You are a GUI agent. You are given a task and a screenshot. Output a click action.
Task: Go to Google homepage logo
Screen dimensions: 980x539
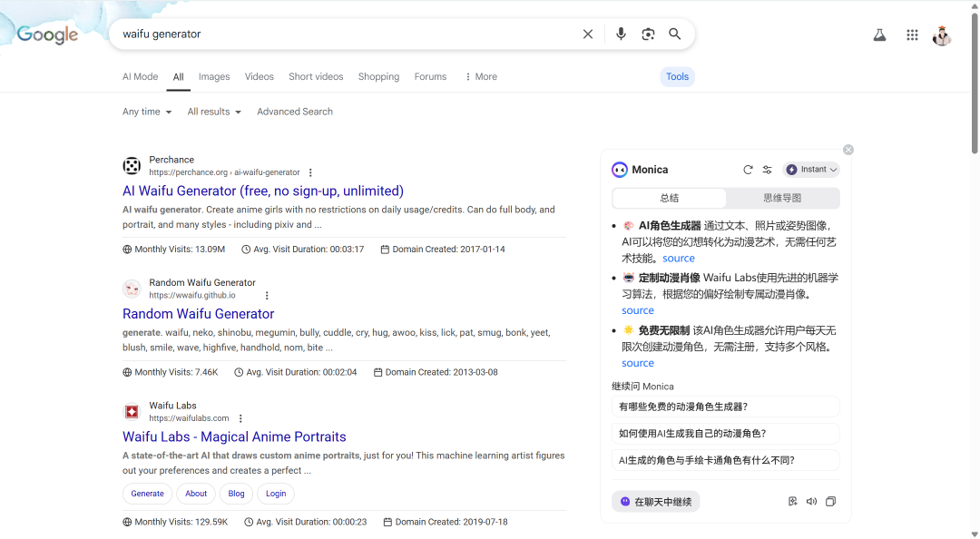click(47, 35)
